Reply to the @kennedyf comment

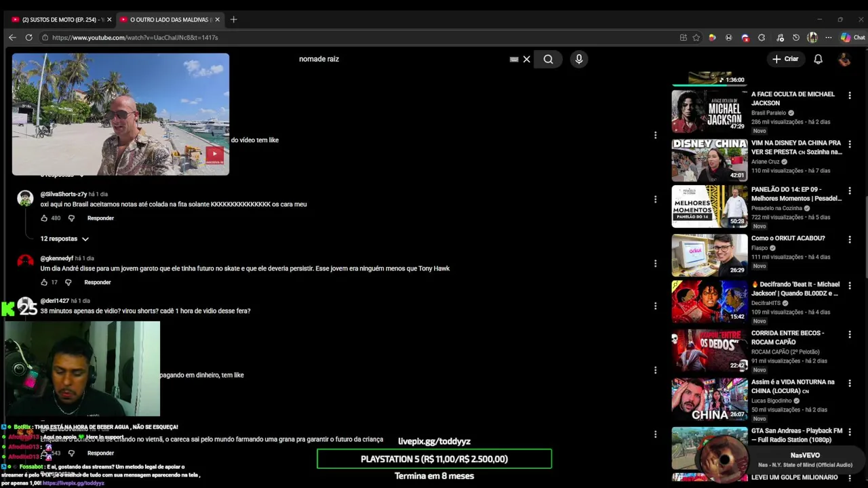coord(98,282)
